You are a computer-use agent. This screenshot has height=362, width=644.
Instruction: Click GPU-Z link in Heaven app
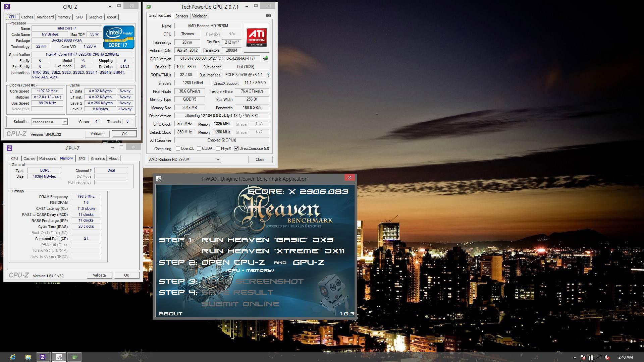coord(309,262)
